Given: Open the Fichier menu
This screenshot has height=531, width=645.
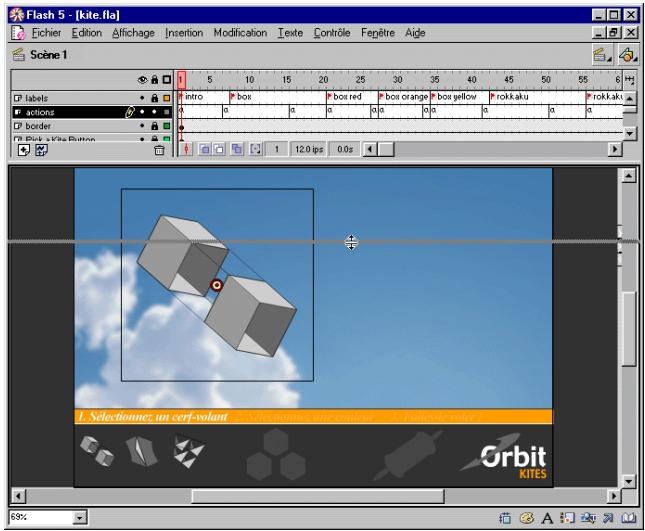Looking at the screenshot, I should [x=46, y=33].
